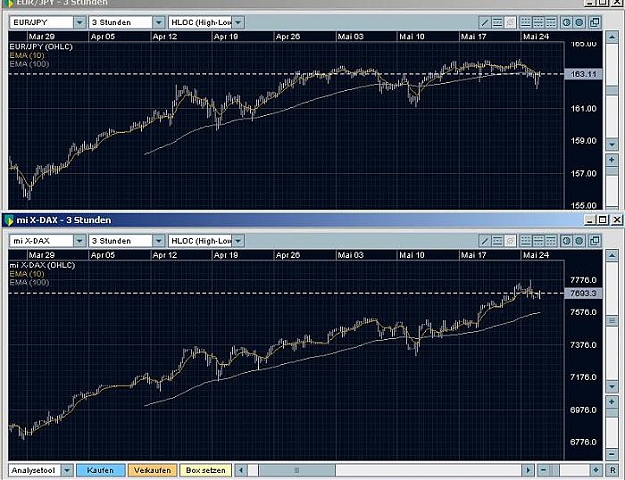Click the greyed-out eraser icon in EUR/JPY toolbar
625x480 pixels.
[x=510, y=22]
